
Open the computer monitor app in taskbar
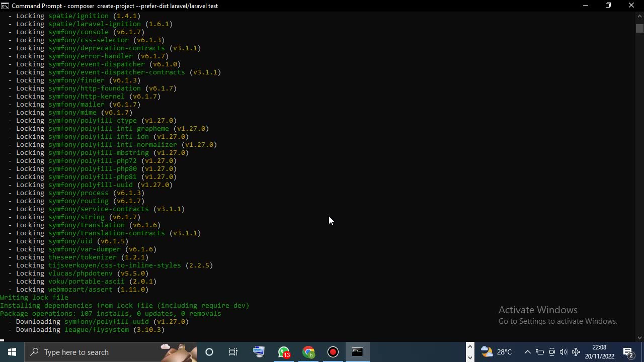point(259,352)
